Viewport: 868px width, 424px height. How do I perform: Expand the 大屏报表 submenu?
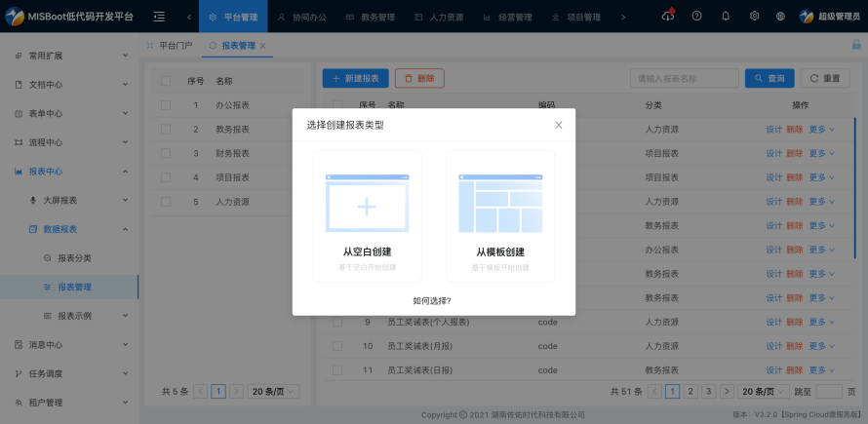click(125, 201)
